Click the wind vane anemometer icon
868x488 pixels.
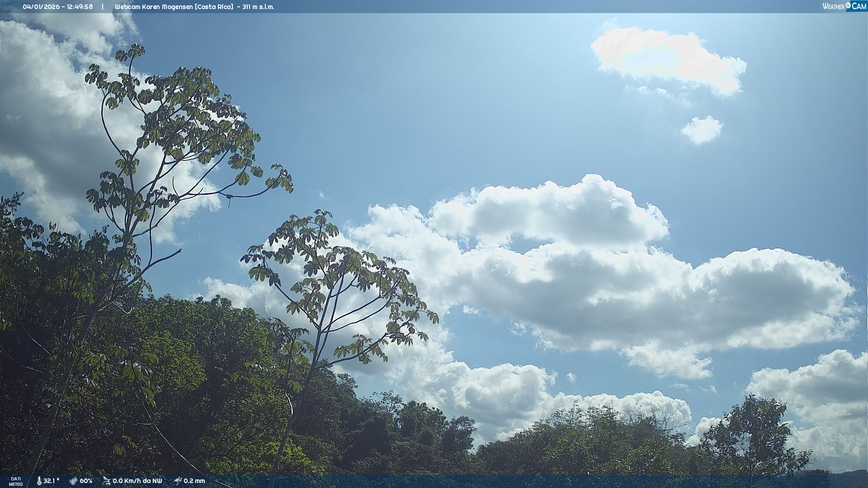[106, 481]
